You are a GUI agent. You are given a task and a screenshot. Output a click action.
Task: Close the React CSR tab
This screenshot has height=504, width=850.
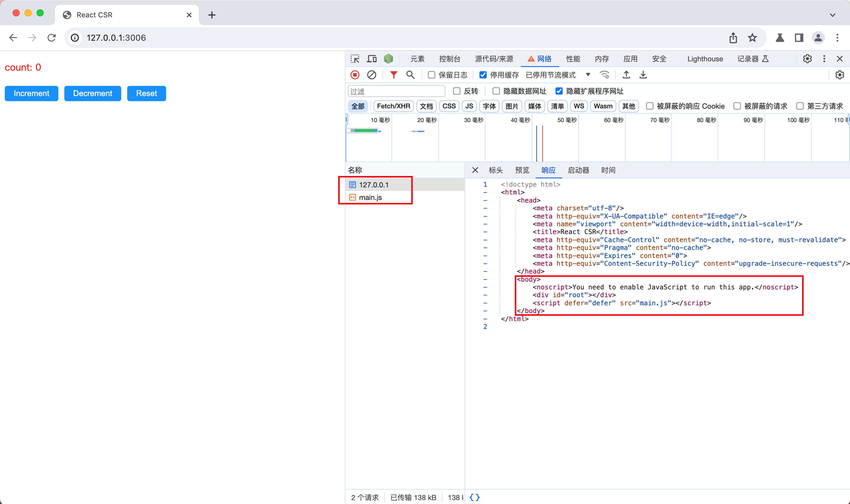[189, 15]
